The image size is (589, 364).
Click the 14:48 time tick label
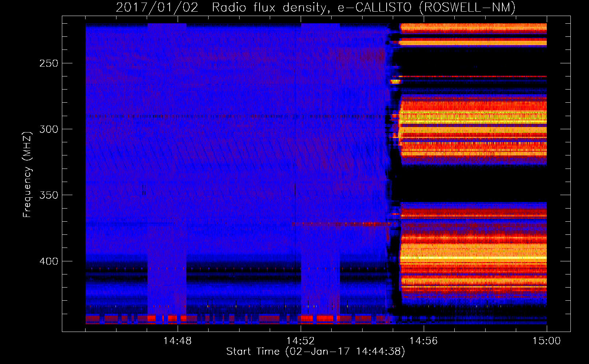pos(177,341)
